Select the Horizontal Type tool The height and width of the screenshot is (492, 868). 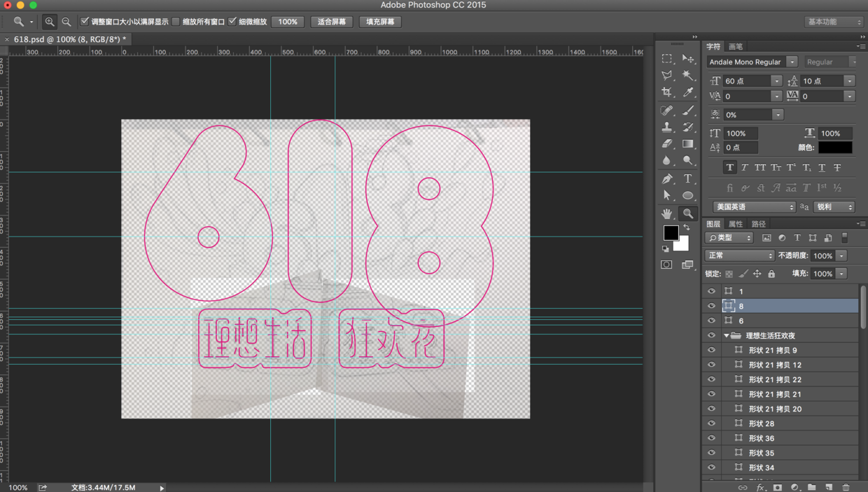tap(688, 179)
